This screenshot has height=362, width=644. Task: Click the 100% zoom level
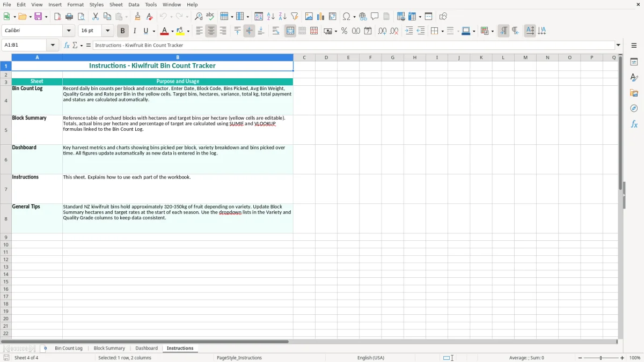[635, 358]
